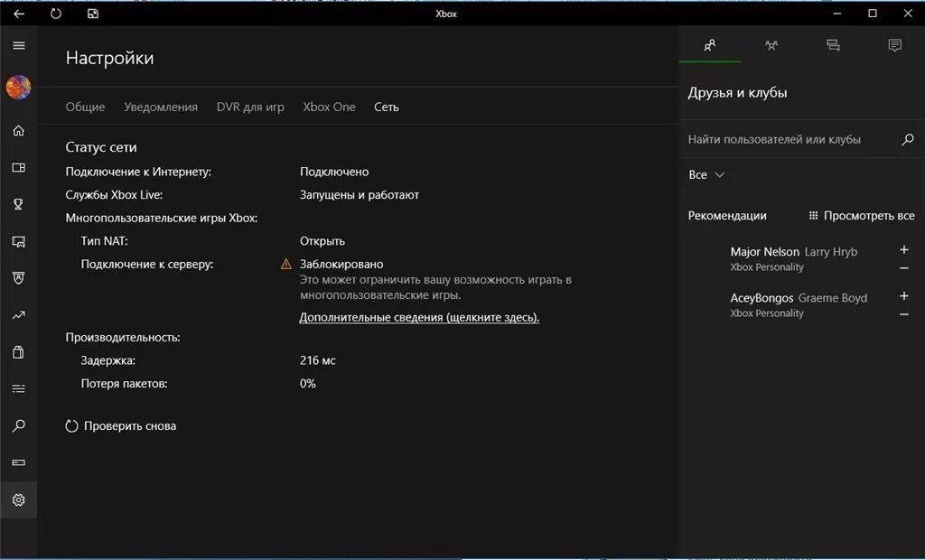Open Дополнительные сведения link
This screenshot has height=560, width=925.
(419, 317)
